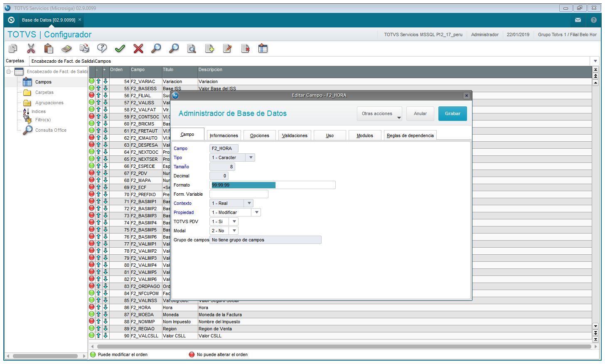
Task: Select Campos in the tree
Action: pyautogui.click(x=43, y=82)
